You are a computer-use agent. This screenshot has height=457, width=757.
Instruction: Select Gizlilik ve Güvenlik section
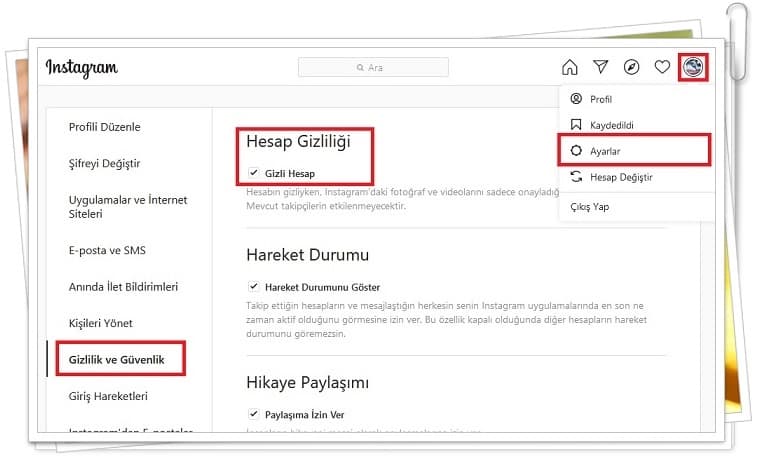point(116,360)
